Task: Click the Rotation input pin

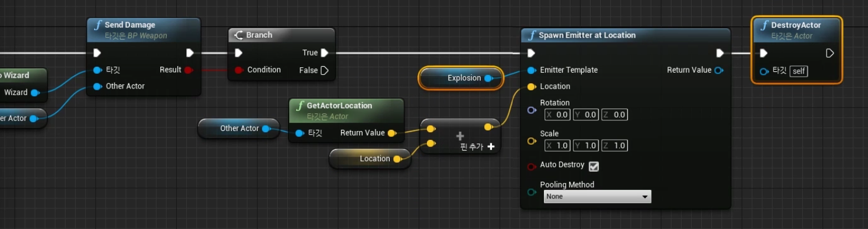Action: [532, 110]
